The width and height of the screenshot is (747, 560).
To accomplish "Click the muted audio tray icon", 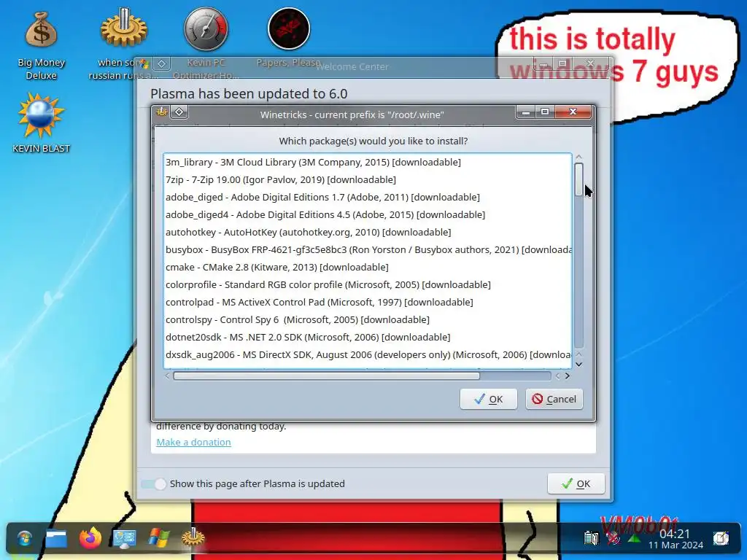I will coord(613,539).
